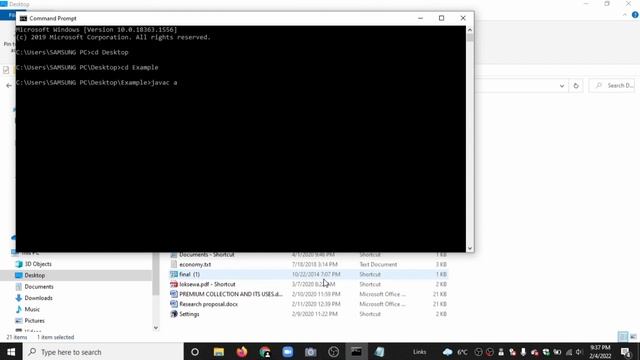Open the clock showing 9:37 PM
Viewport: 640px width, 360px height.
(600, 352)
